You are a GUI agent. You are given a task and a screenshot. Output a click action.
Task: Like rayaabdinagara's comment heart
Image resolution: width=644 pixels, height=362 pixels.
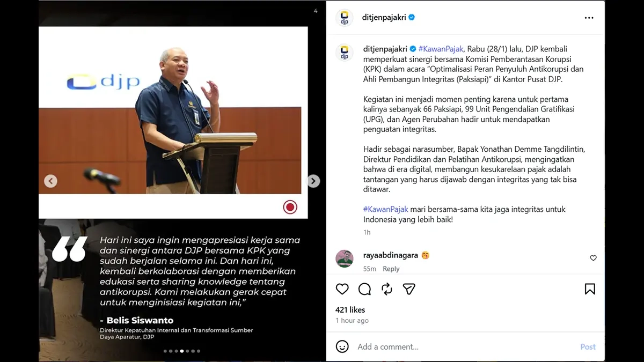point(593,258)
